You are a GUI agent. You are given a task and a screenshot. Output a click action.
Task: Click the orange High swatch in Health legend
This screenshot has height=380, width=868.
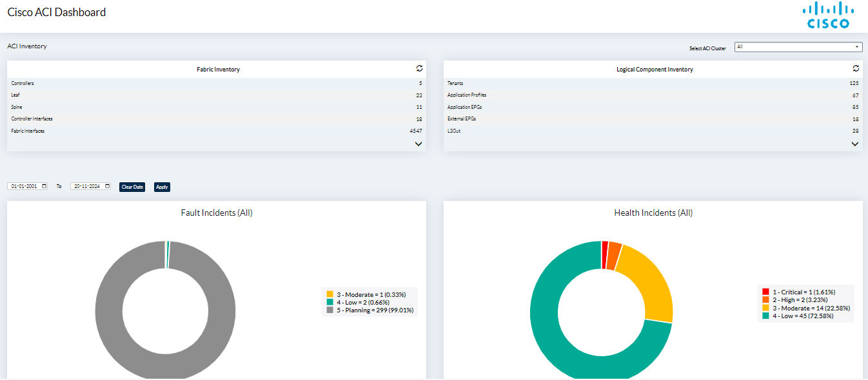[x=766, y=300]
